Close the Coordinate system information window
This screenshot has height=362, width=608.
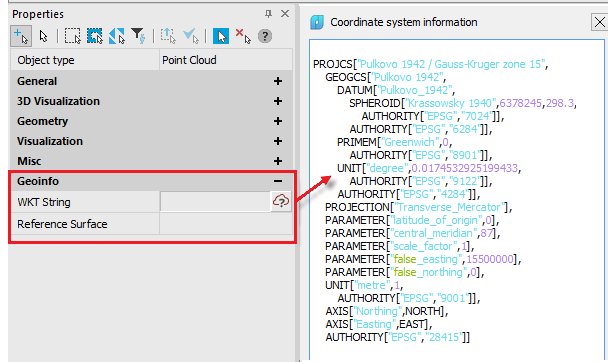click(x=599, y=22)
